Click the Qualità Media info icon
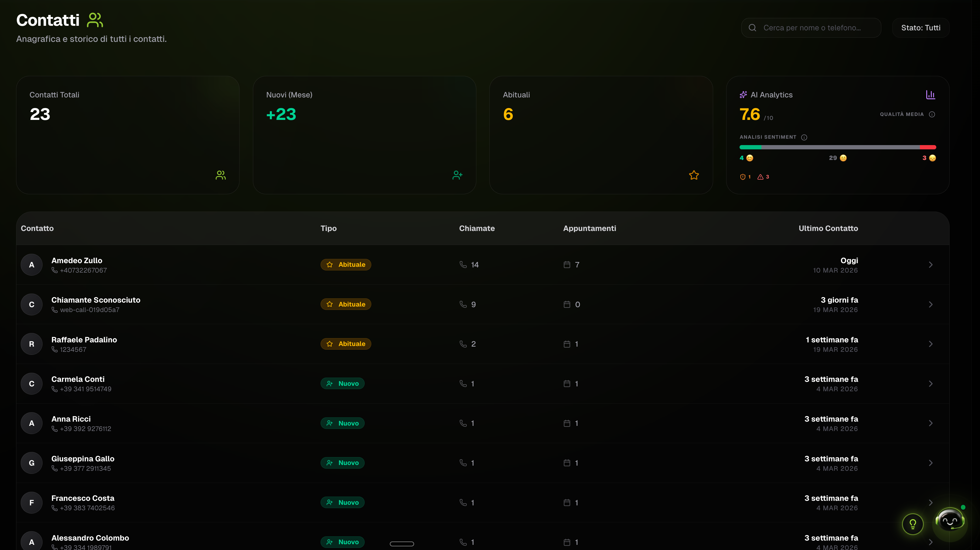The height and width of the screenshot is (550, 980). pos(932,114)
